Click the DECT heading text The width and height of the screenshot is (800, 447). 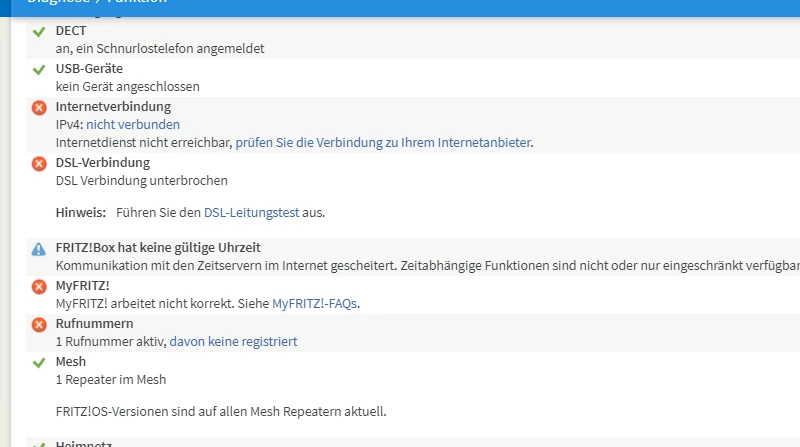tap(71, 31)
